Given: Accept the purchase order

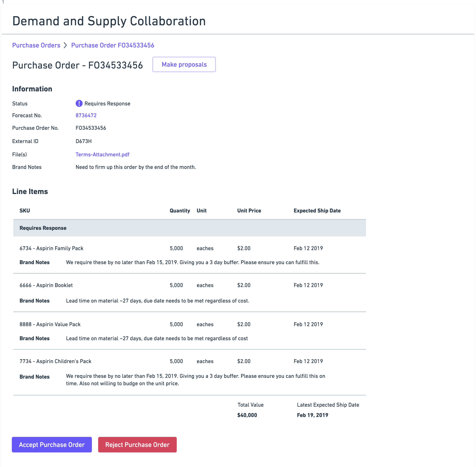Looking at the screenshot, I should click(x=52, y=444).
